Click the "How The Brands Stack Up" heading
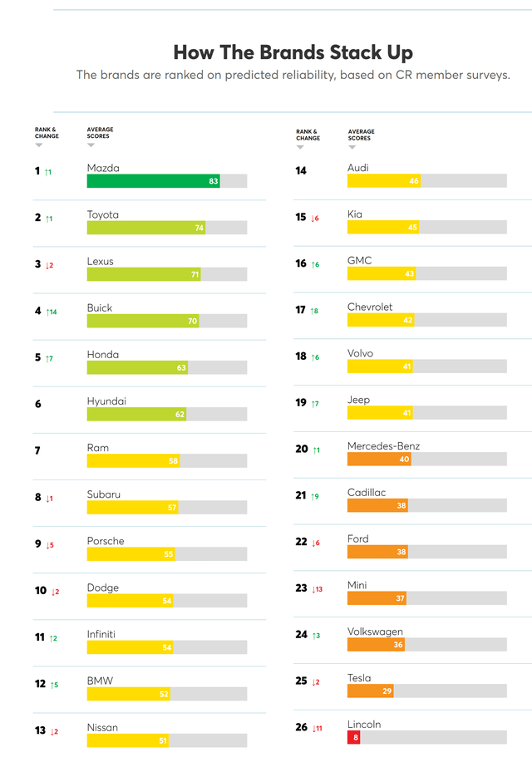Viewport: 532px width, 757px height. coord(293,52)
